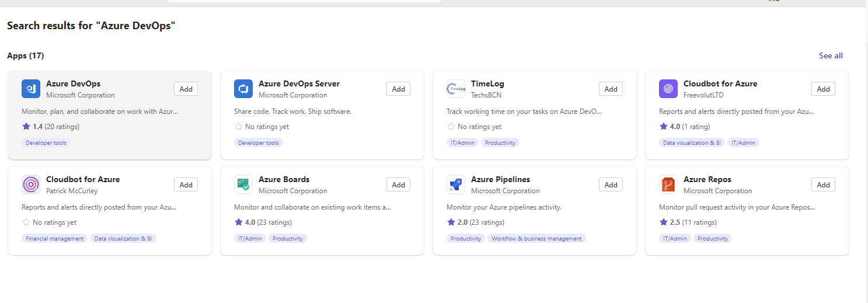Click the filled star next to 2.0 rating
The width and height of the screenshot is (868, 303).
(x=451, y=222)
